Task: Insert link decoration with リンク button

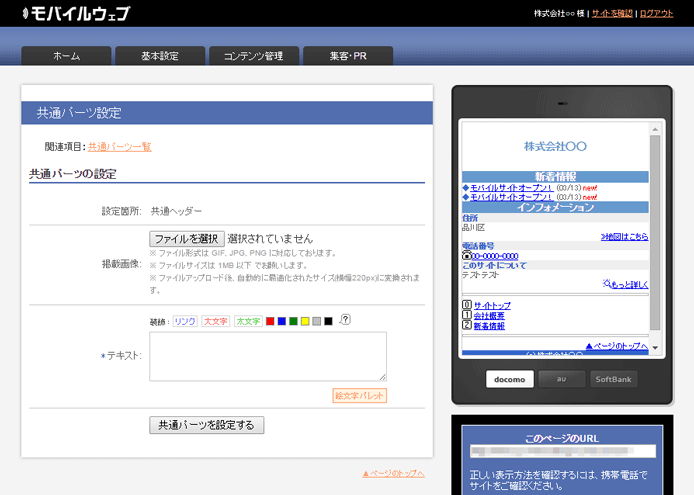Action: pos(185,321)
